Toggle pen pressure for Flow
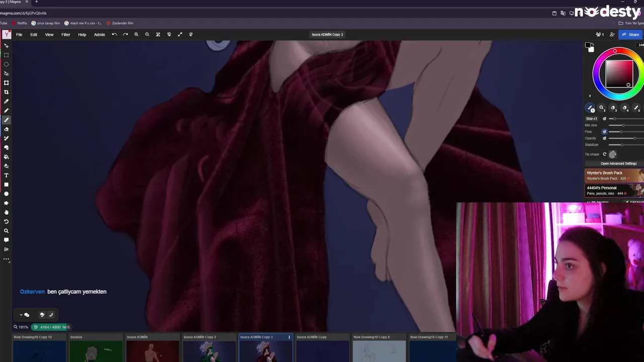 click(605, 132)
